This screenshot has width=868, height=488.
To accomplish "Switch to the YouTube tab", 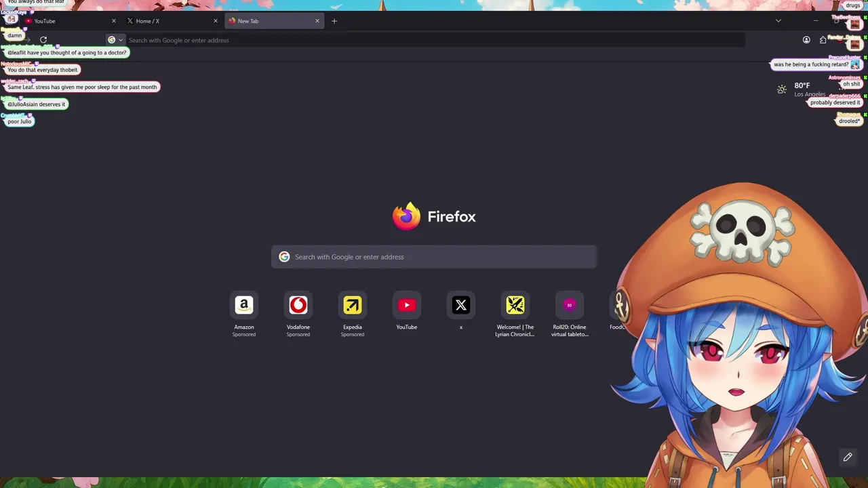I will click(68, 21).
